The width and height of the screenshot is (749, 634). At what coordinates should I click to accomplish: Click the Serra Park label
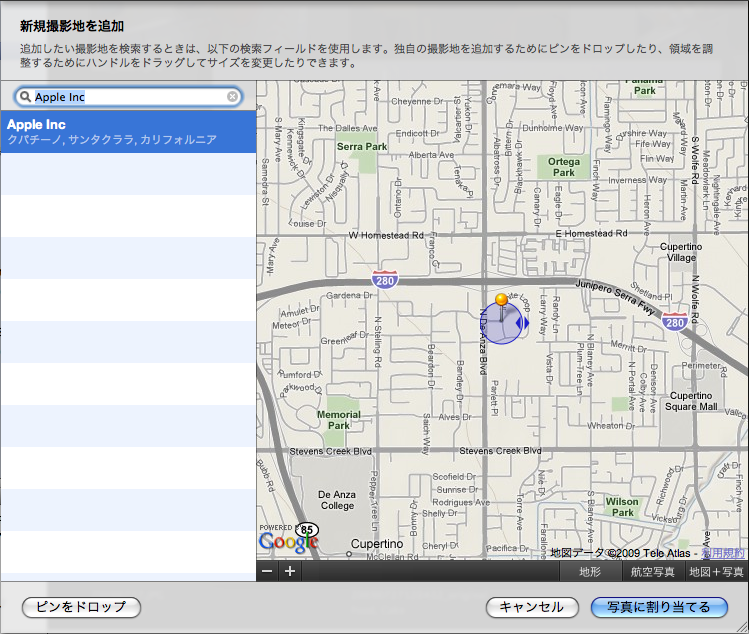click(362, 147)
